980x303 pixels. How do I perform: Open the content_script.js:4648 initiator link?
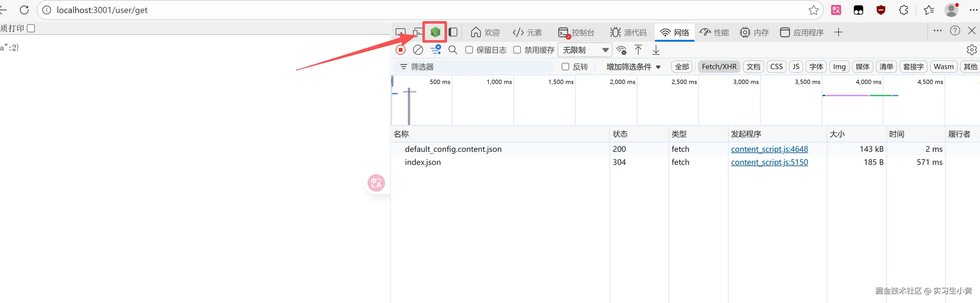coord(769,149)
